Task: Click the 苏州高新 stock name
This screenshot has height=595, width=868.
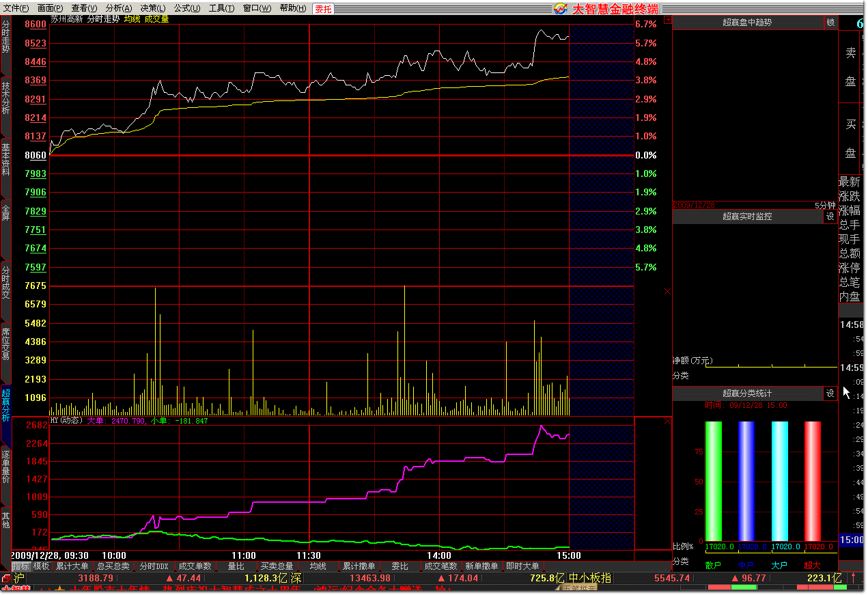Action: 66,19
